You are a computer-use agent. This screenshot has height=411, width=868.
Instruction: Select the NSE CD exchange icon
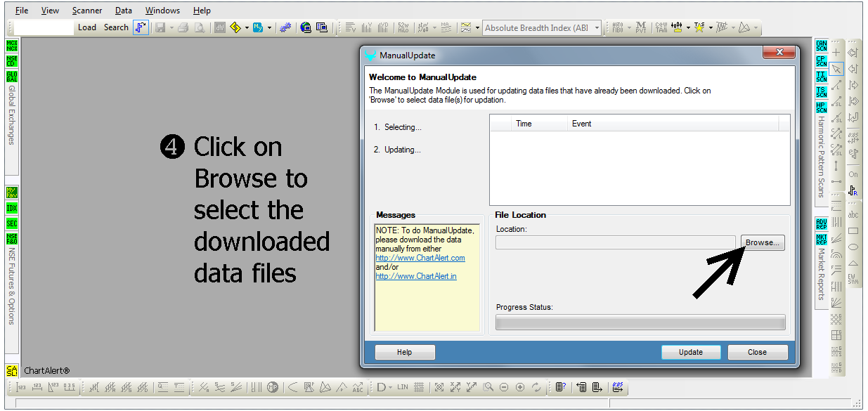[x=12, y=62]
